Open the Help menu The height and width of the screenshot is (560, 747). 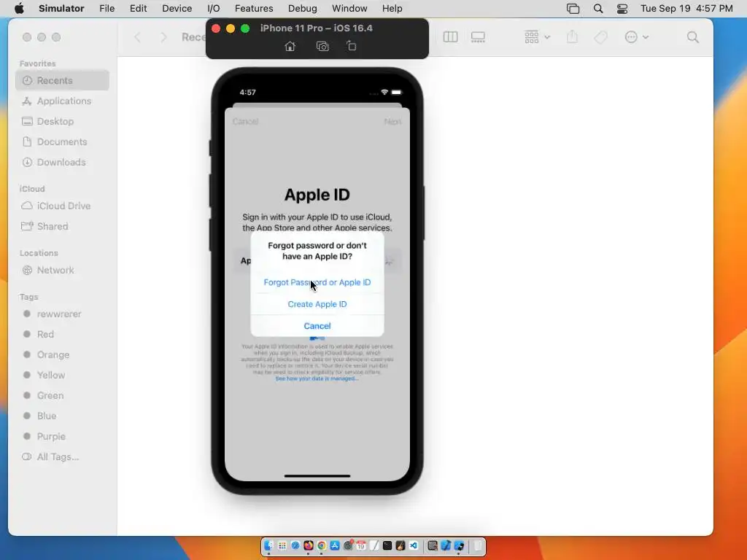392,9
